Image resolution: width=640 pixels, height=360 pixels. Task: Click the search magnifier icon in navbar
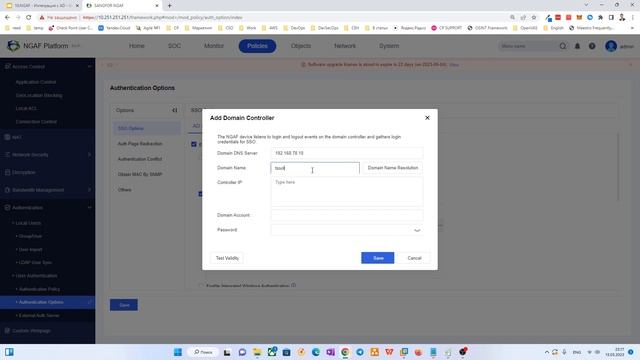click(563, 46)
